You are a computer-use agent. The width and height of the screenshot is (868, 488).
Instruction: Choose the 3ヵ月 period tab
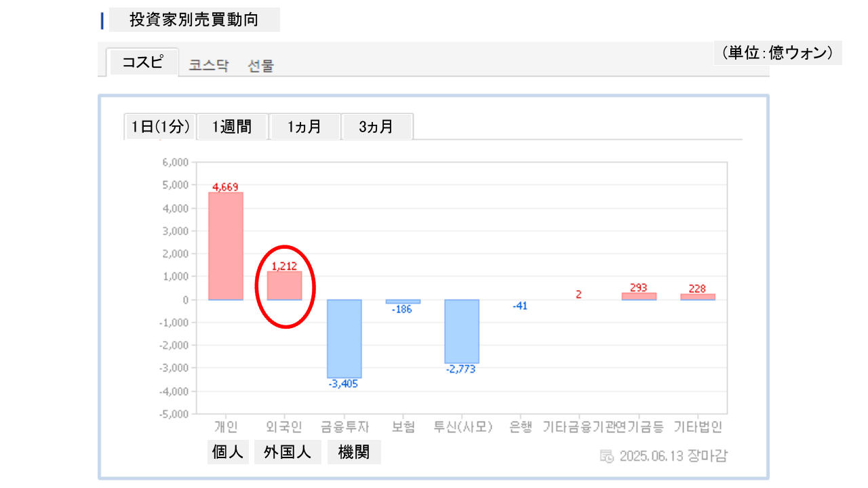pos(377,127)
